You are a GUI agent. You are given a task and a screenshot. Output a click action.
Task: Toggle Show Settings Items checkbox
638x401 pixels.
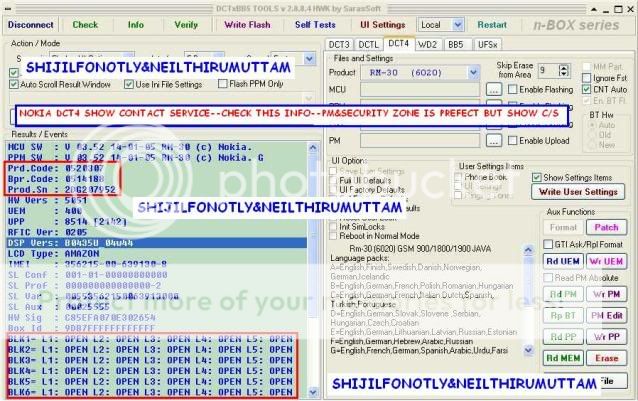pyautogui.click(x=537, y=177)
